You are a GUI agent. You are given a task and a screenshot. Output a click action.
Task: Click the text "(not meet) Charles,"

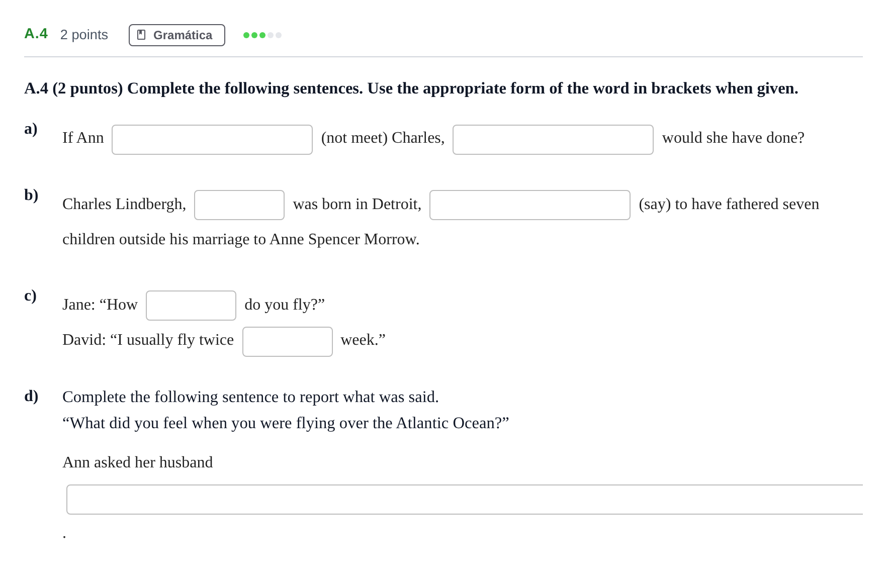(383, 138)
